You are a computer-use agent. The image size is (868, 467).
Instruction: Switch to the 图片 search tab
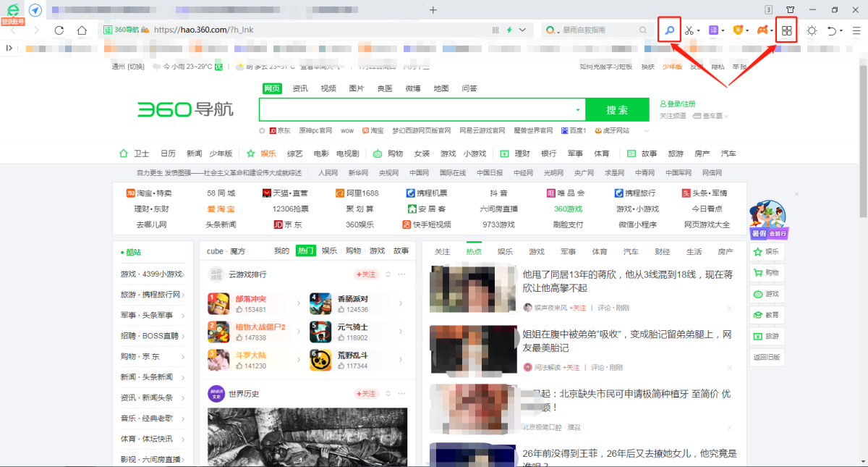tap(357, 88)
